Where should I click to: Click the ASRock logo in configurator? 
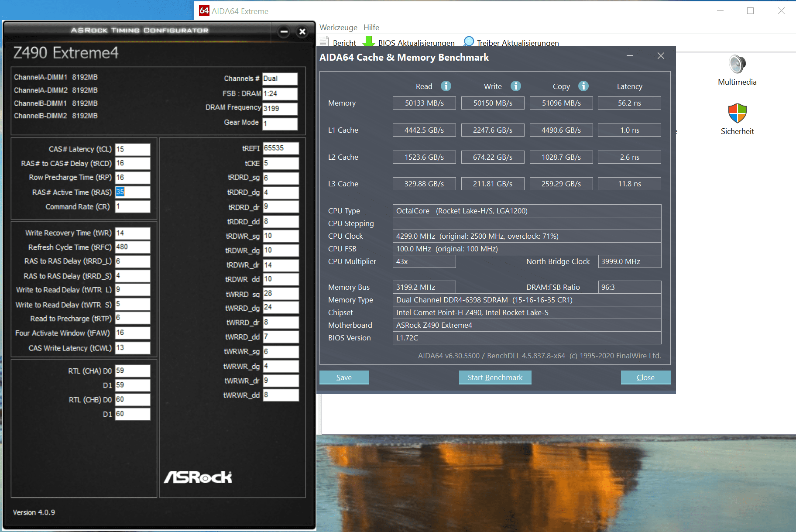(x=198, y=477)
